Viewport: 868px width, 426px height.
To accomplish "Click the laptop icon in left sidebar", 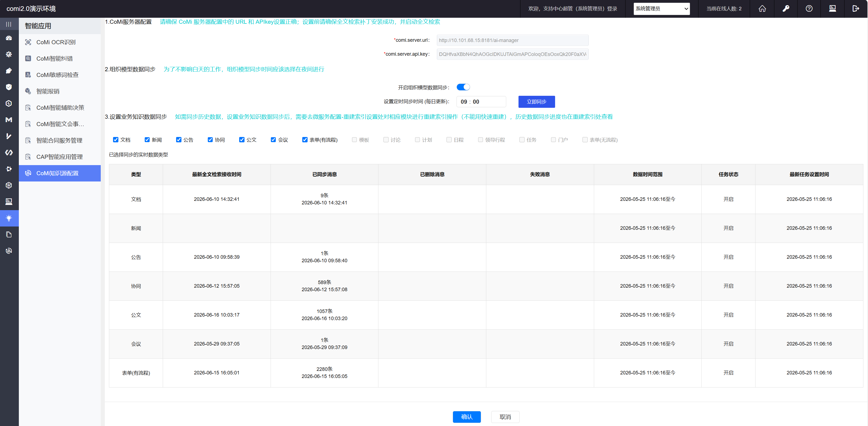I will [9, 201].
